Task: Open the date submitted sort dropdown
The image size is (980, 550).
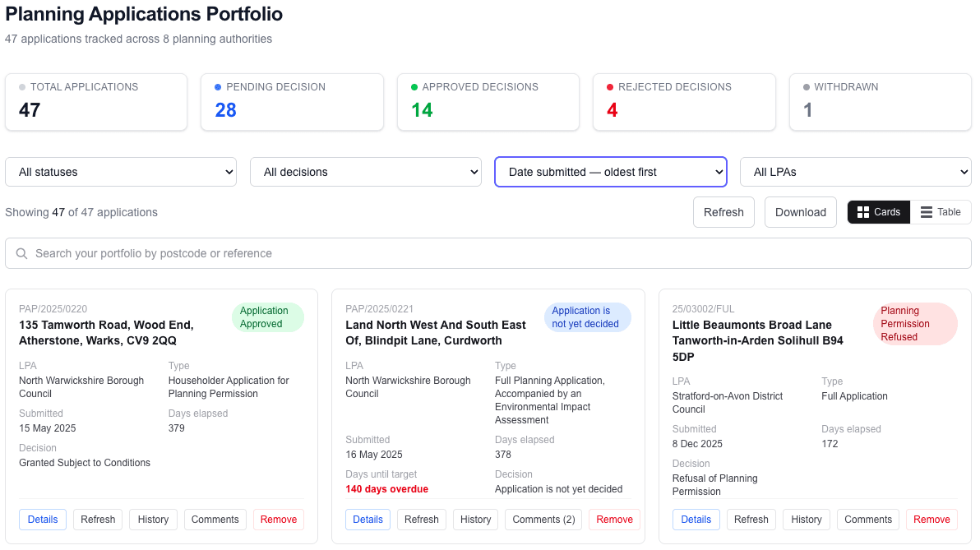Action: click(x=611, y=172)
